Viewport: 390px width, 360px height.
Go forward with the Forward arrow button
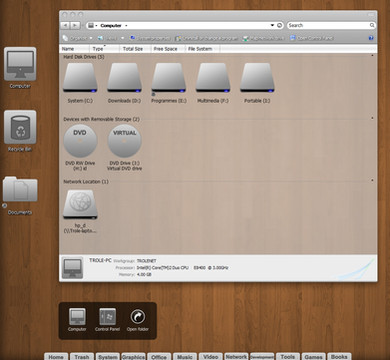[75, 25]
